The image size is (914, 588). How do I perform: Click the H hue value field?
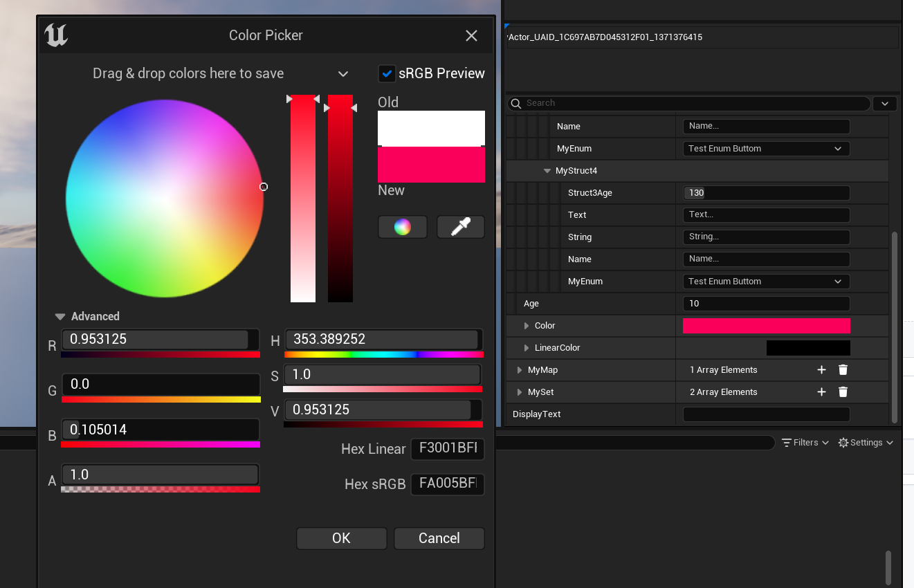point(383,339)
